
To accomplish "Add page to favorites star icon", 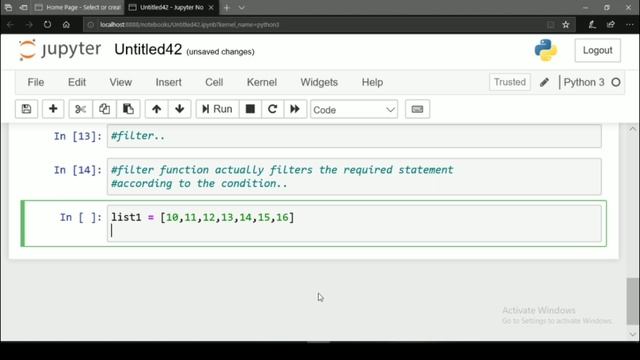I will 566,25.
